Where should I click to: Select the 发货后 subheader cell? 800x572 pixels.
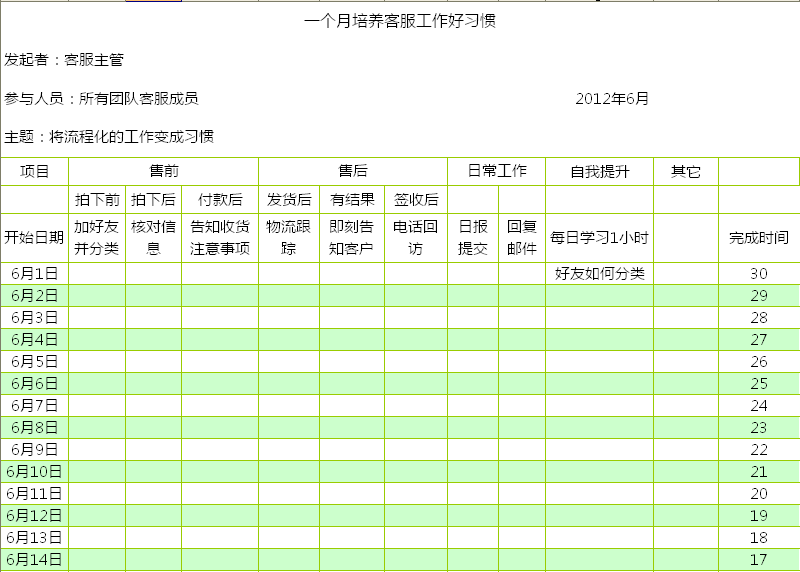(289, 200)
